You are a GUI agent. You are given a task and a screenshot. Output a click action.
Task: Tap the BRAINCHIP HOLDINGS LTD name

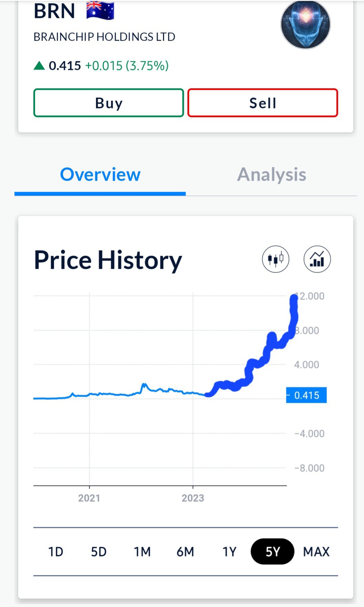(104, 37)
